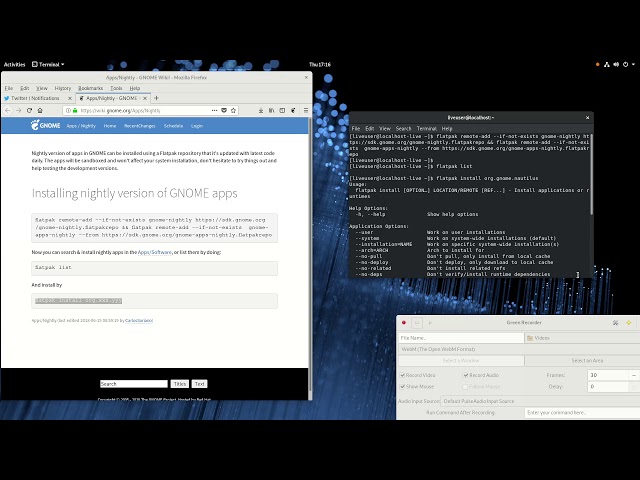Click the Text search button
Image resolution: width=640 pixels, height=480 pixels.
199,384
